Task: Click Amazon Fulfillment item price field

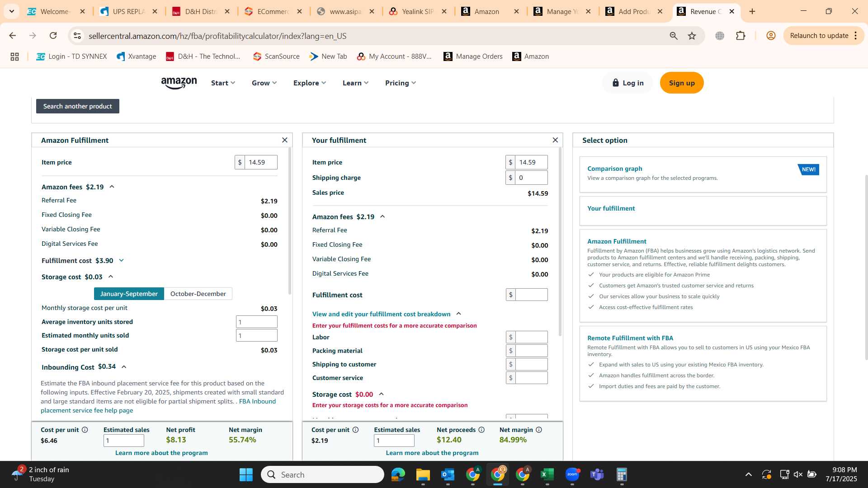Action: [x=261, y=162]
